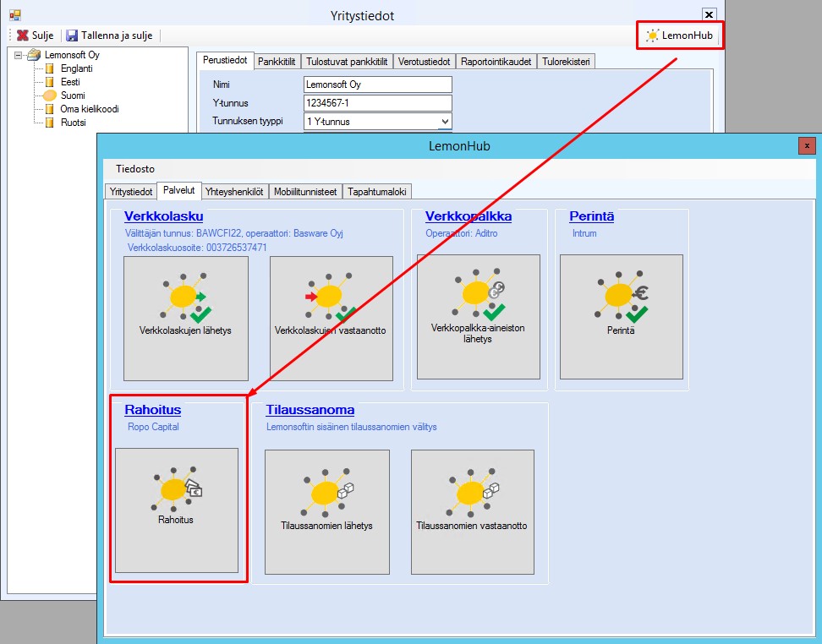Click the Tallenna ja sulje button label
The height and width of the screenshot is (644, 822).
tap(117, 35)
